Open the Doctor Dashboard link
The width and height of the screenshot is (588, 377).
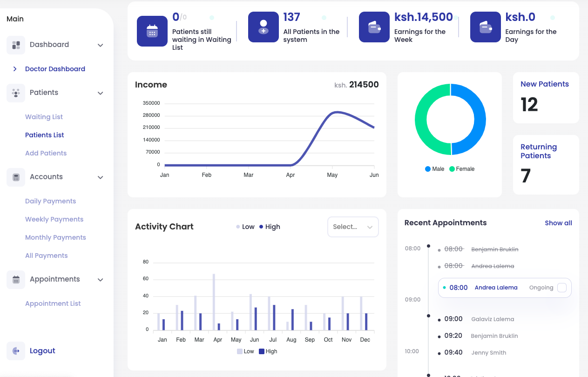coord(55,69)
